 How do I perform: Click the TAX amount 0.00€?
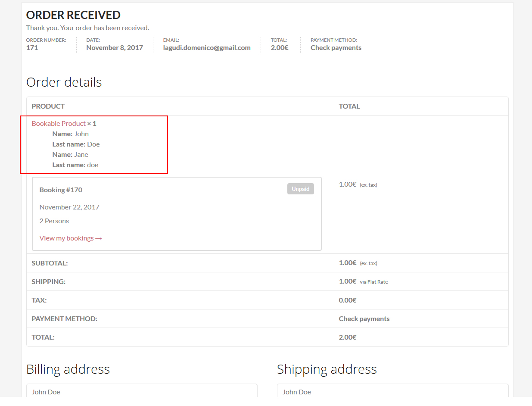[348, 300]
